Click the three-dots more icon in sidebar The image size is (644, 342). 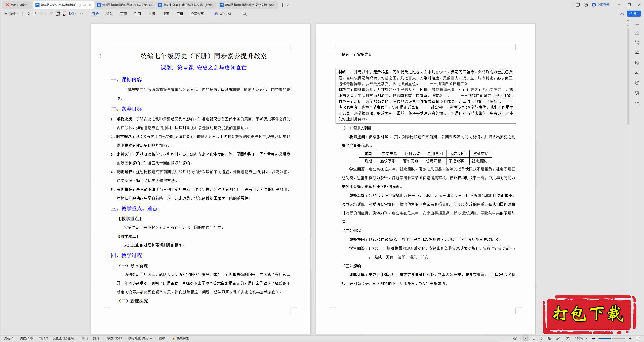click(x=637, y=103)
